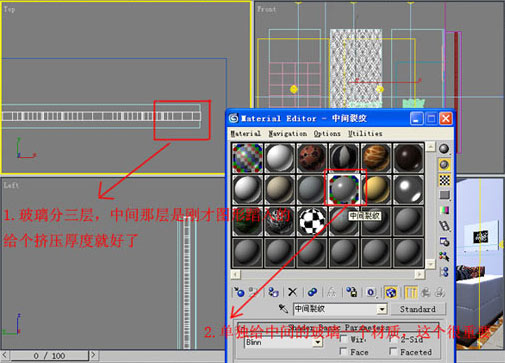Open the Options menu
The width and height of the screenshot is (505, 363).
click(x=327, y=134)
